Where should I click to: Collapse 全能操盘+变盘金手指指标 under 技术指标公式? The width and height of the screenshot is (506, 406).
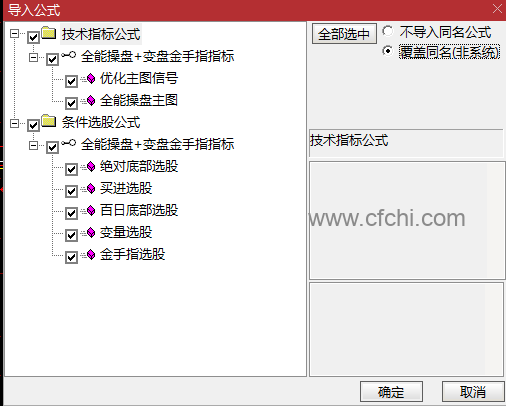33,57
